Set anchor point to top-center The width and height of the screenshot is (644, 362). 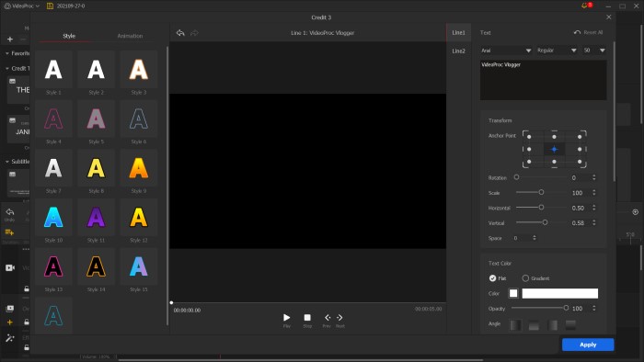click(x=554, y=137)
